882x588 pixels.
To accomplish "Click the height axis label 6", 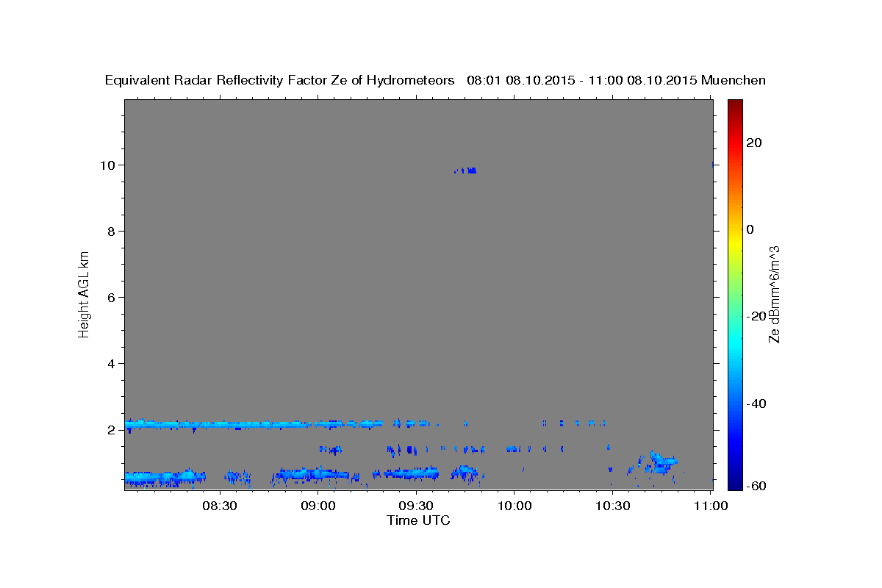I will [x=113, y=297].
